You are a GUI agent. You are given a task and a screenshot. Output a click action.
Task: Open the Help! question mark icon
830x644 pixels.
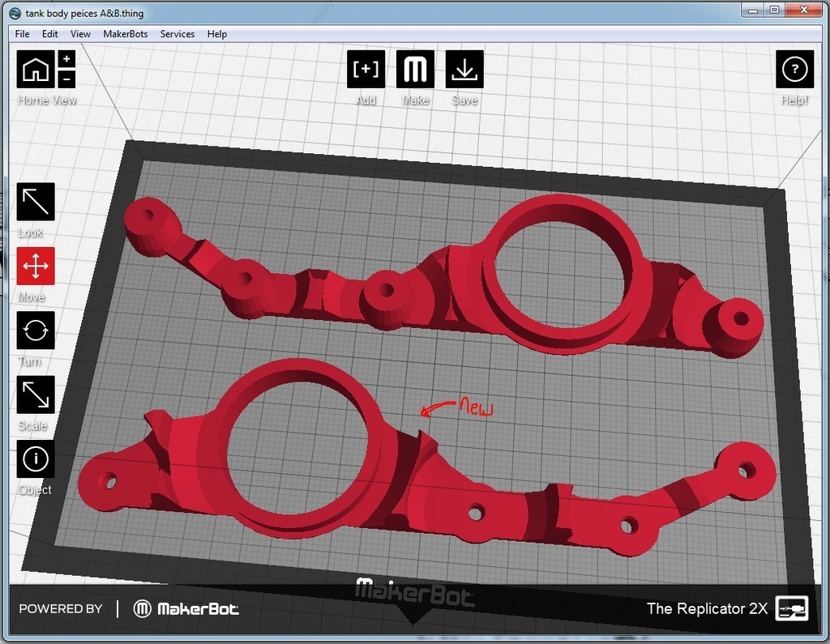(794, 70)
